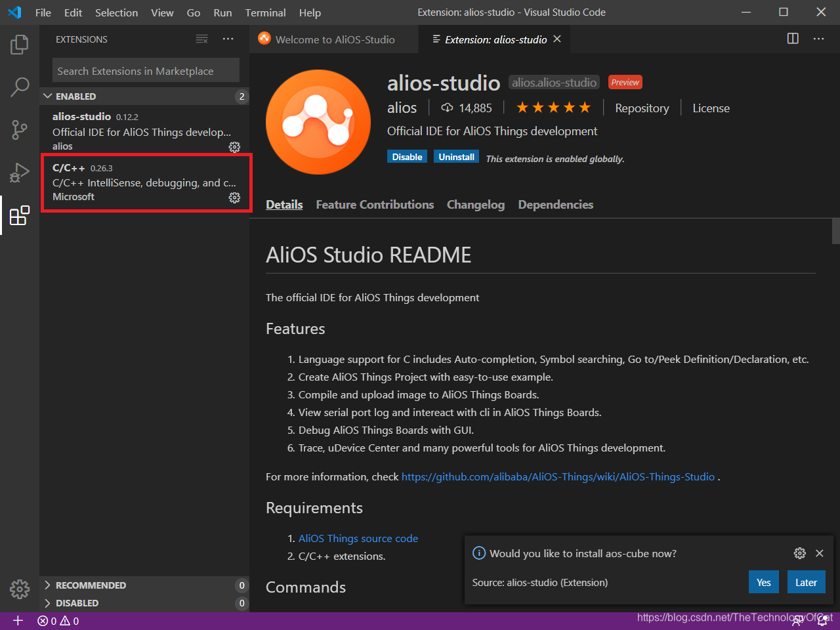Open the View menu
This screenshot has width=840, height=630.
[162, 12]
